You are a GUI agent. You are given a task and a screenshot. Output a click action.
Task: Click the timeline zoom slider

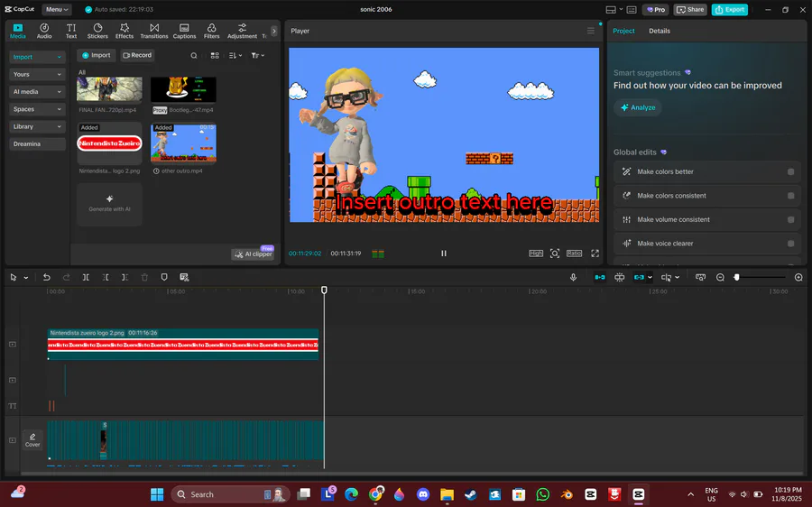point(758,277)
